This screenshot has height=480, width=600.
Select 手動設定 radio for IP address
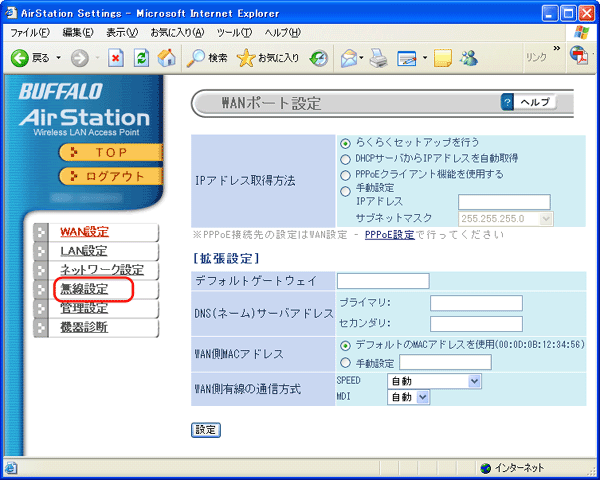[x=345, y=191]
